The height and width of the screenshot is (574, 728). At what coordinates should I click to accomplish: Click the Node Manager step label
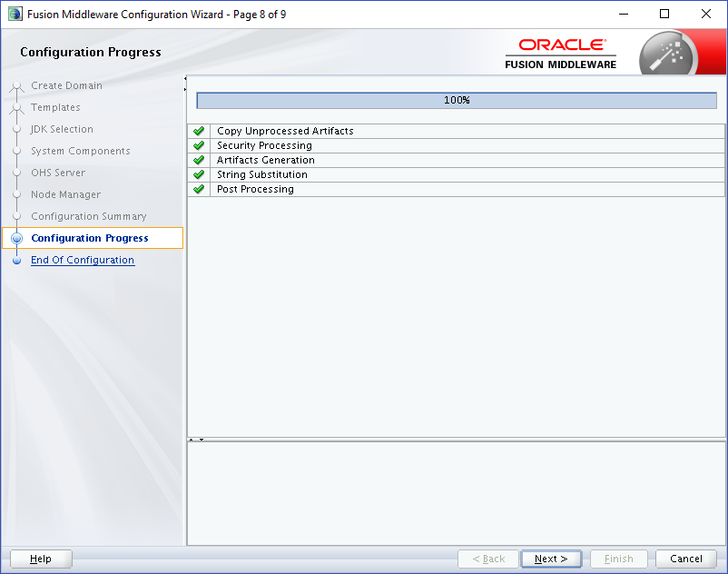click(x=65, y=194)
